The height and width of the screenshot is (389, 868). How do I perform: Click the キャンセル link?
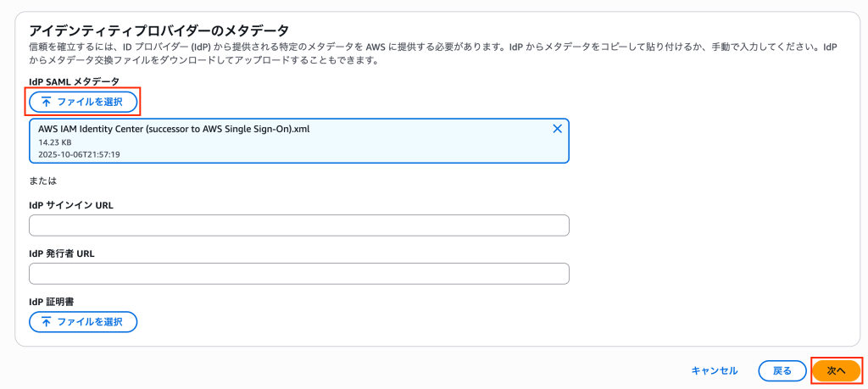tap(714, 370)
